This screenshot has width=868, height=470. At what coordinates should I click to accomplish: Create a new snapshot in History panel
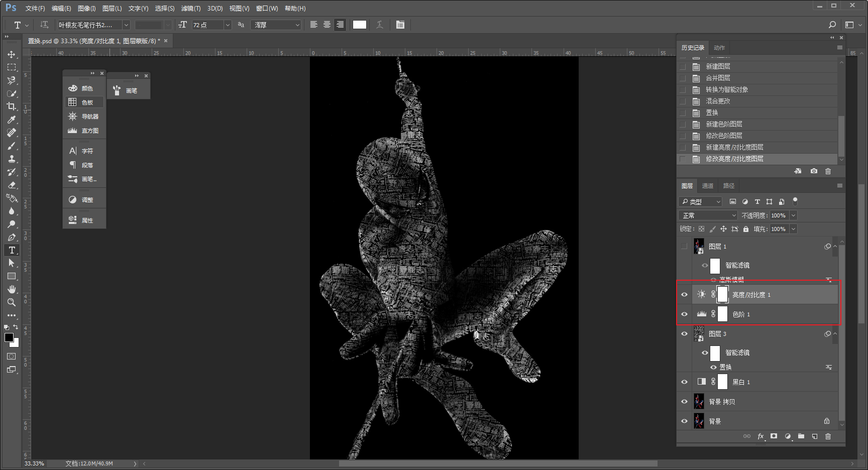point(814,171)
